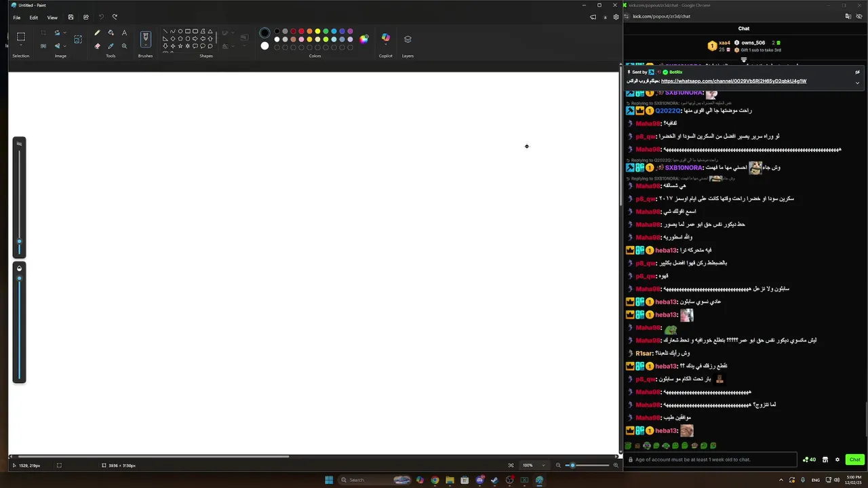This screenshot has height=488, width=868.
Task: Click the chat message input field
Action: 711,460
